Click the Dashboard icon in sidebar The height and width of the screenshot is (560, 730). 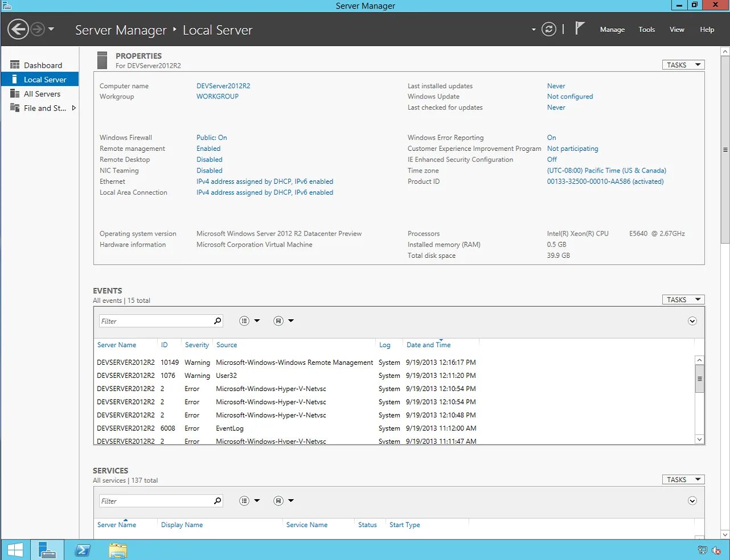click(15, 65)
